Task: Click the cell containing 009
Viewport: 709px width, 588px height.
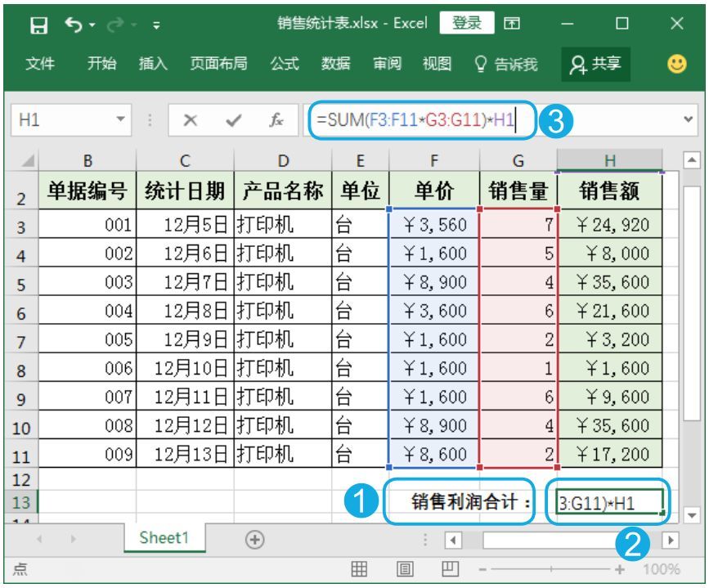Action: 88,454
